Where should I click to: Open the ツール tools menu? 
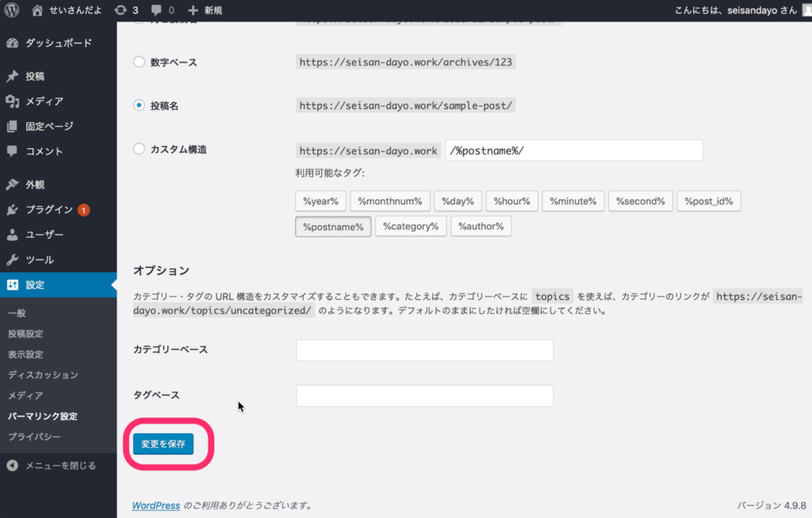coord(40,260)
